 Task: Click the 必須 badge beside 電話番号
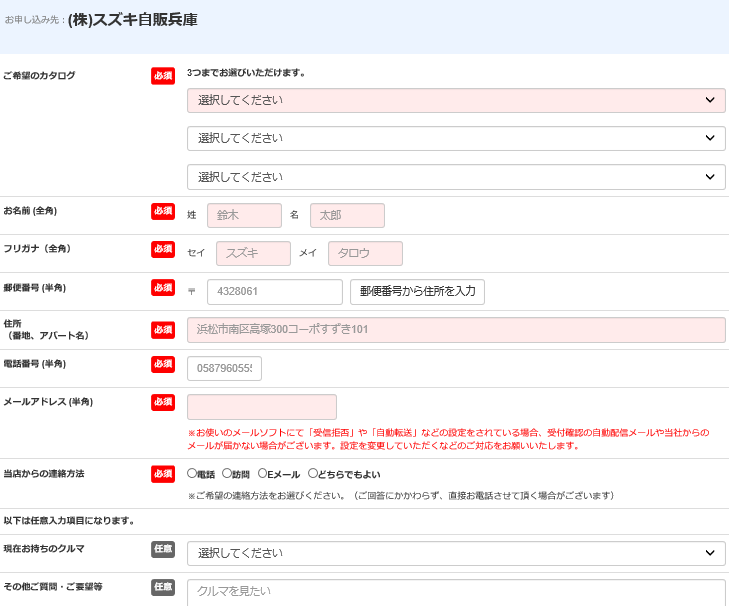coord(163,364)
